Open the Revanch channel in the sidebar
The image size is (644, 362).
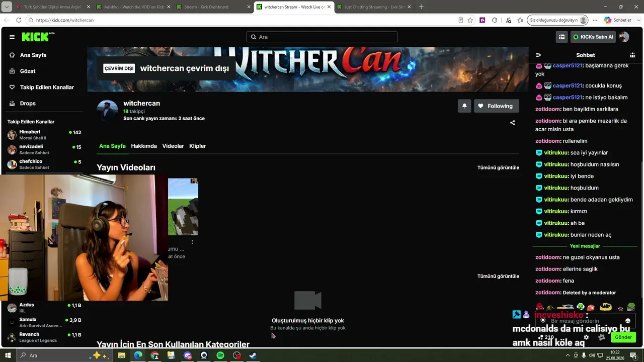click(x=44, y=337)
